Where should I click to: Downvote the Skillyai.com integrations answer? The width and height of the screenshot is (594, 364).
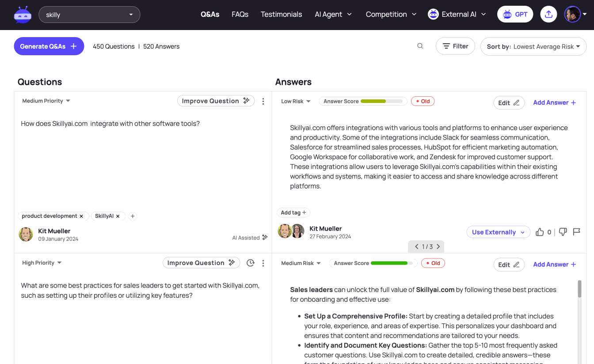pyautogui.click(x=563, y=232)
